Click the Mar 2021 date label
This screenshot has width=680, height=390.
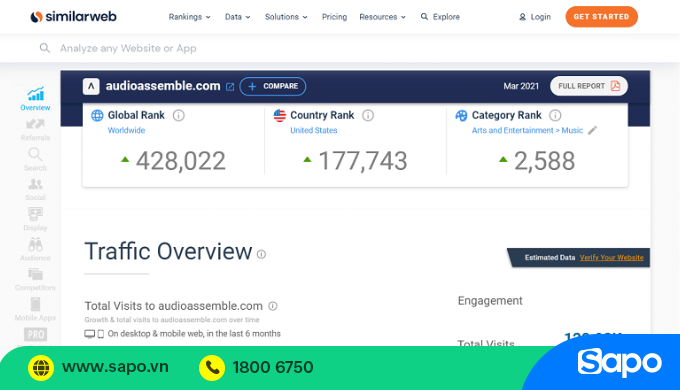tap(521, 86)
